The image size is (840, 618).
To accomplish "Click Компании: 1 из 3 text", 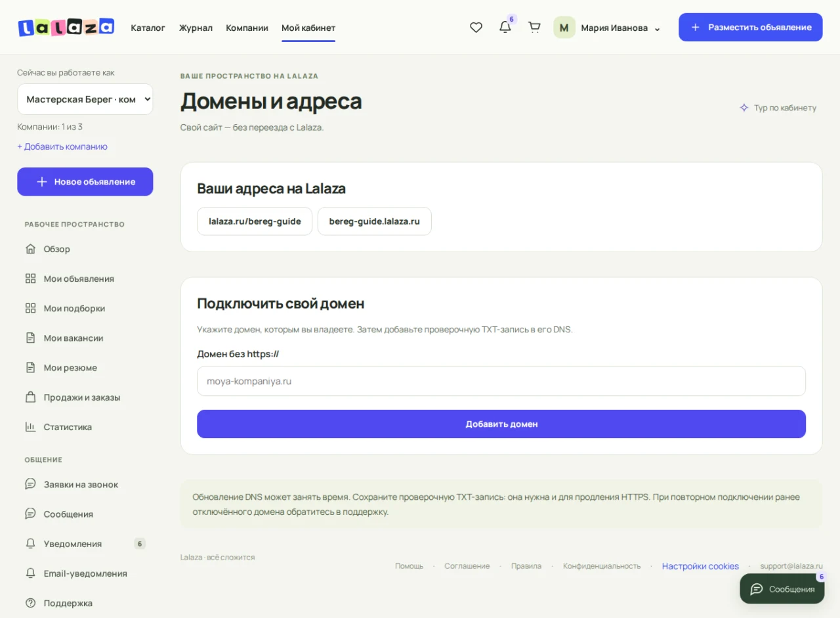I will tap(50, 127).
